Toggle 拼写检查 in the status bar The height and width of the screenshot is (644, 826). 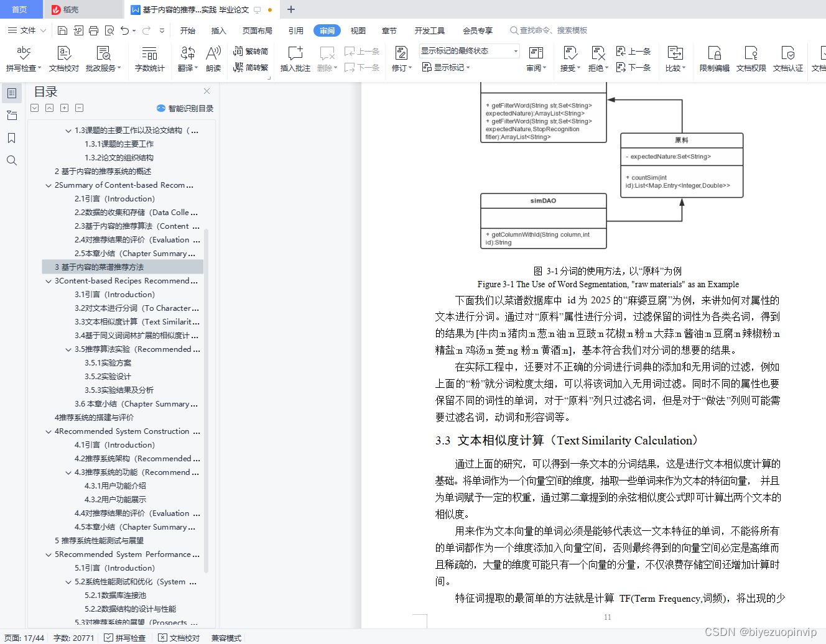point(124,638)
